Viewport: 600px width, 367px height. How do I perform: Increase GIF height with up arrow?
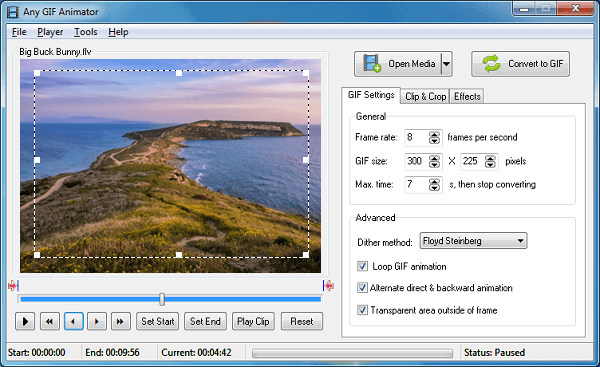coord(490,158)
